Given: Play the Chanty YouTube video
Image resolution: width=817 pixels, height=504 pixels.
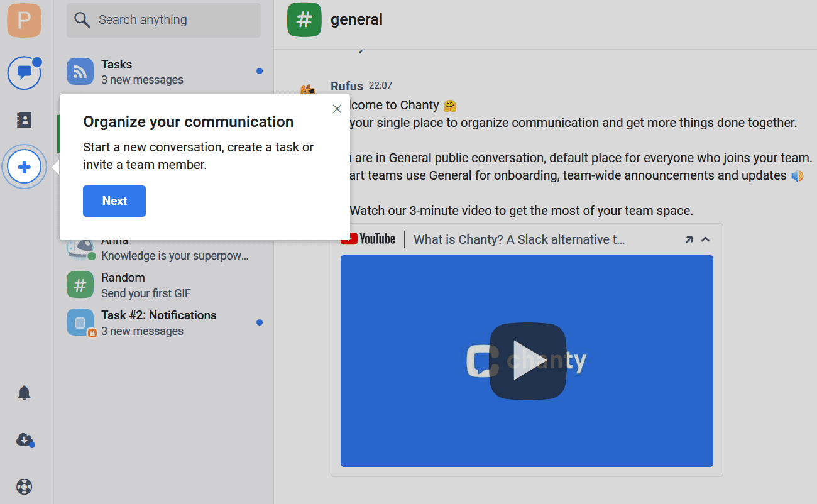Looking at the screenshot, I should pyautogui.click(x=527, y=361).
